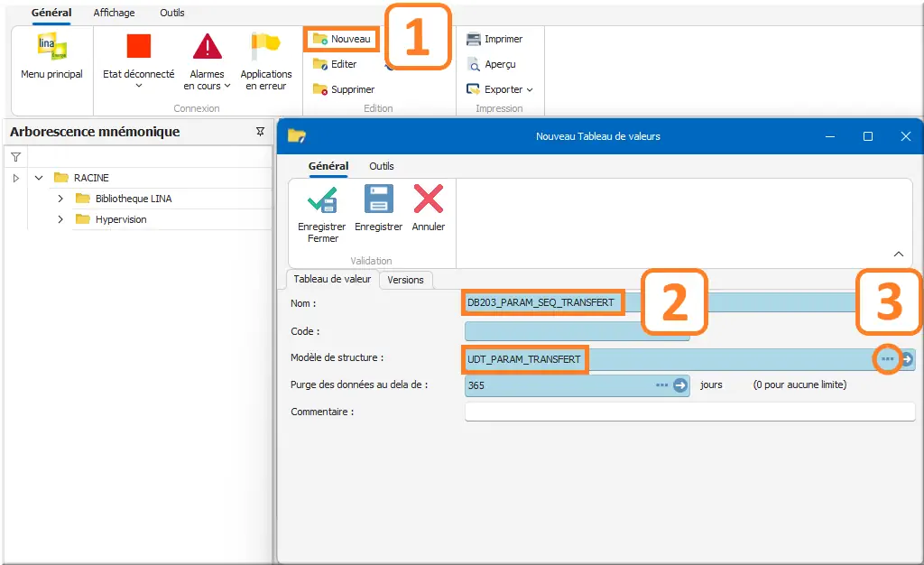Open the Menu principal lina icon
The height and width of the screenshot is (565, 924).
51,47
